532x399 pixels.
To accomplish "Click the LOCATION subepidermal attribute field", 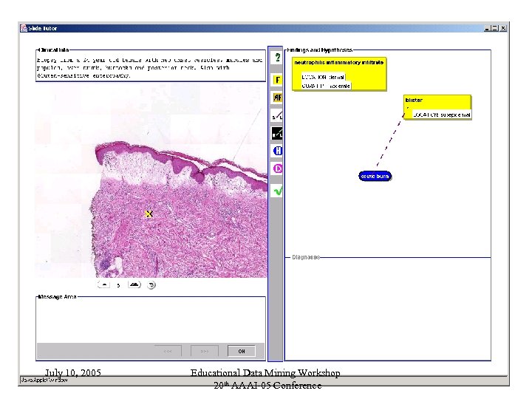I will point(441,115).
